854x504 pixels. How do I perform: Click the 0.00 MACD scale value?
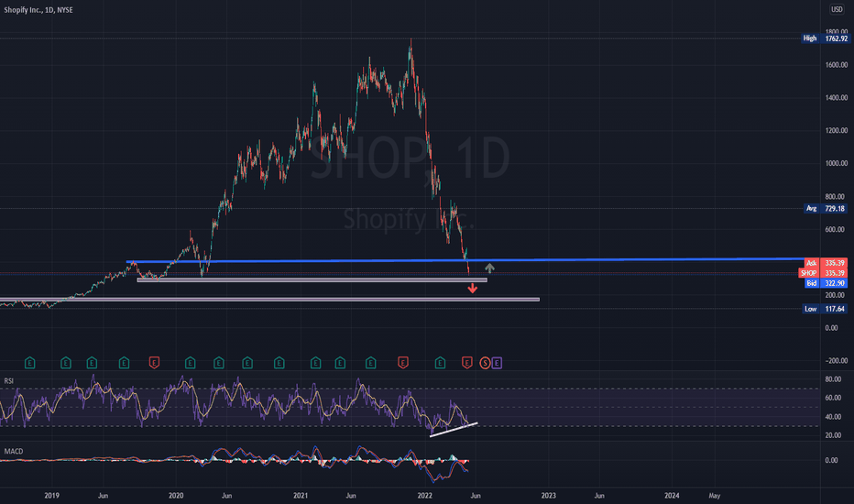point(832,460)
